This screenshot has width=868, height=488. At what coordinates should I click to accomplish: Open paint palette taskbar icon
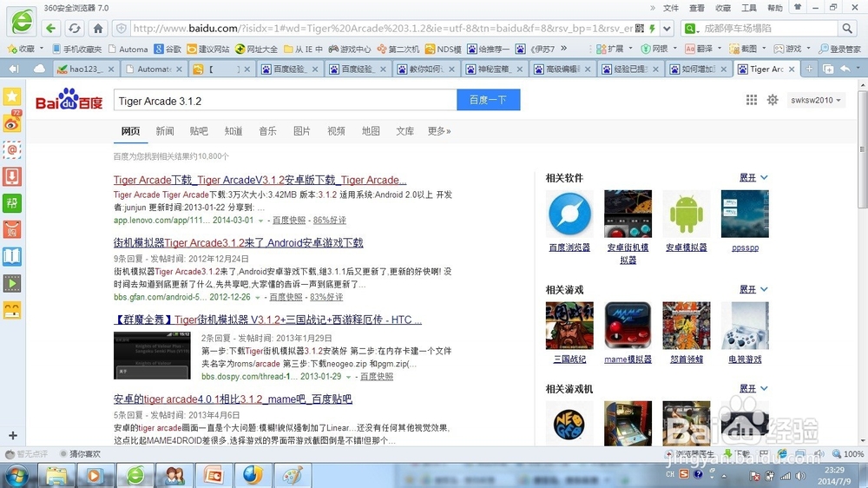(x=292, y=476)
